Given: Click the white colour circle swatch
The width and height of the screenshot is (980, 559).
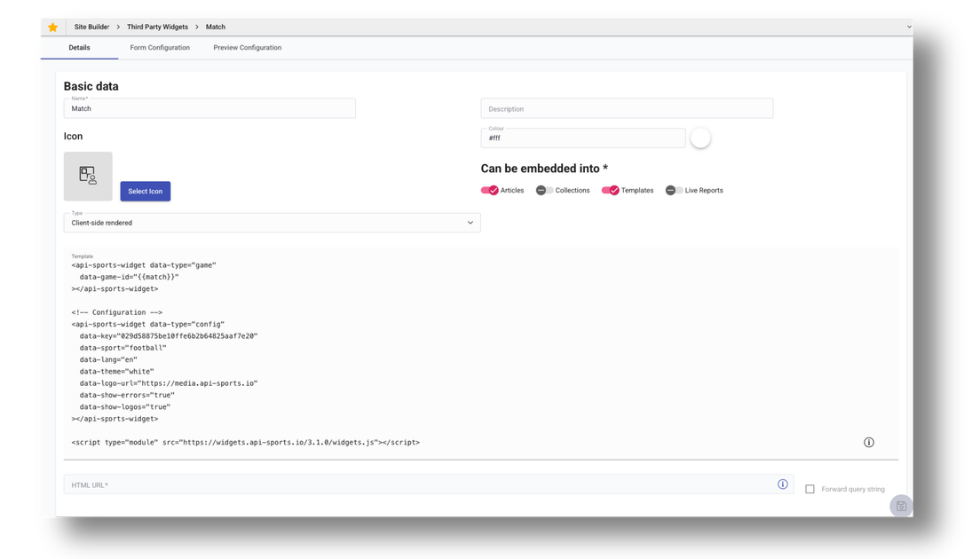Looking at the screenshot, I should pos(700,138).
